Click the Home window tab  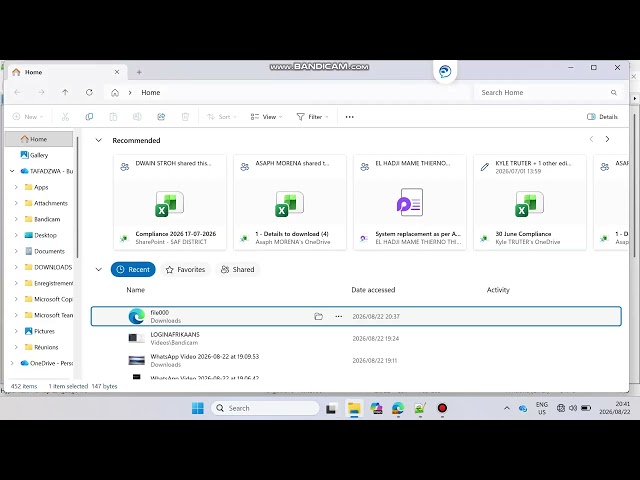67,72
